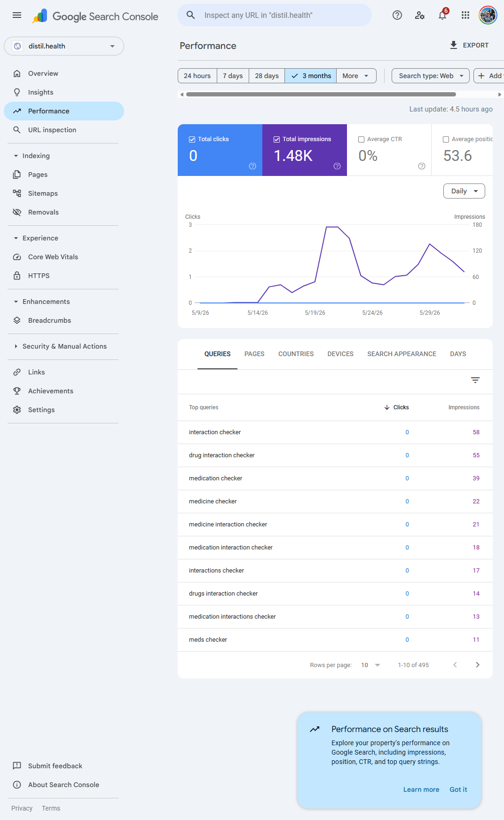504x820 pixels.
Task: Open help for Average CTR card
Action: pos(422,166)
